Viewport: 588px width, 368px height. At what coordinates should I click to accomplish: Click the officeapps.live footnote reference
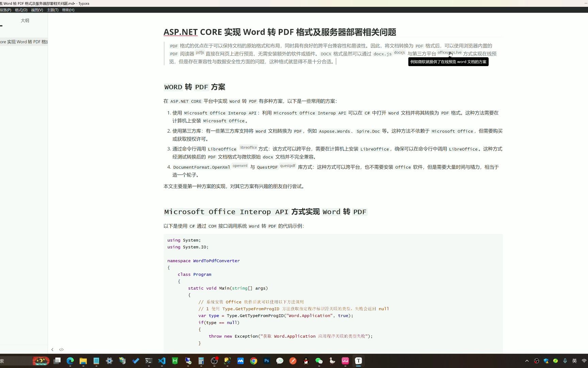pos(450,52)
